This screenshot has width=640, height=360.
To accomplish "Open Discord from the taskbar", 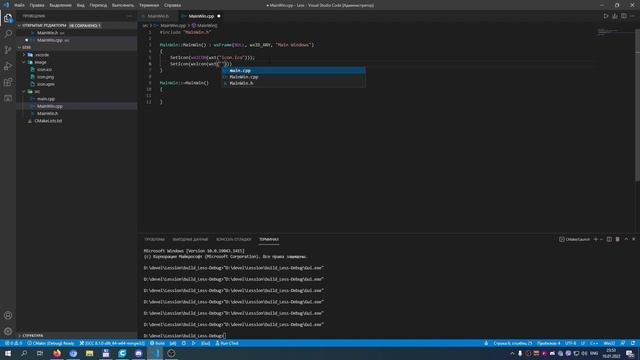I will pos(138,353).
